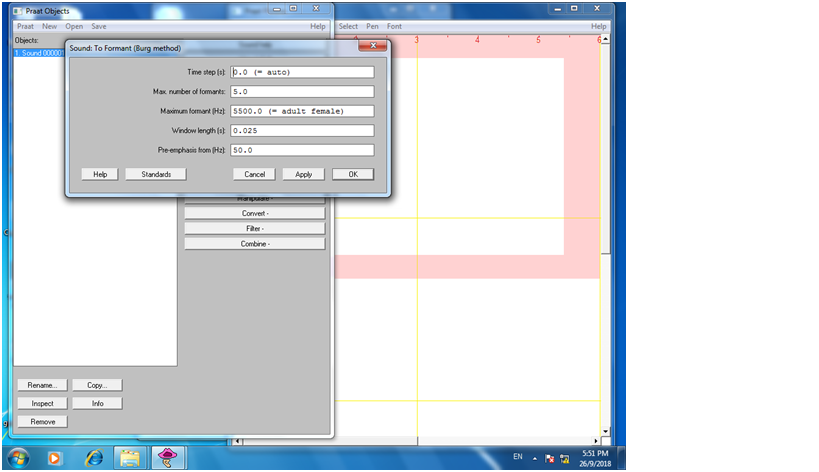Open the Convert dropdown button
This screenshot has width=819, height=472.
pos(254,214)
